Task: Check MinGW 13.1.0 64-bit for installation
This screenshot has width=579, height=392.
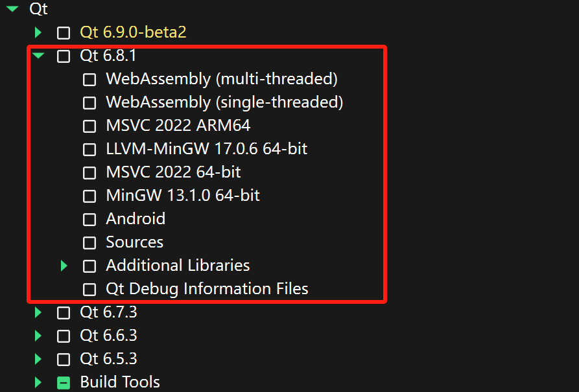Action: point(89,196)
